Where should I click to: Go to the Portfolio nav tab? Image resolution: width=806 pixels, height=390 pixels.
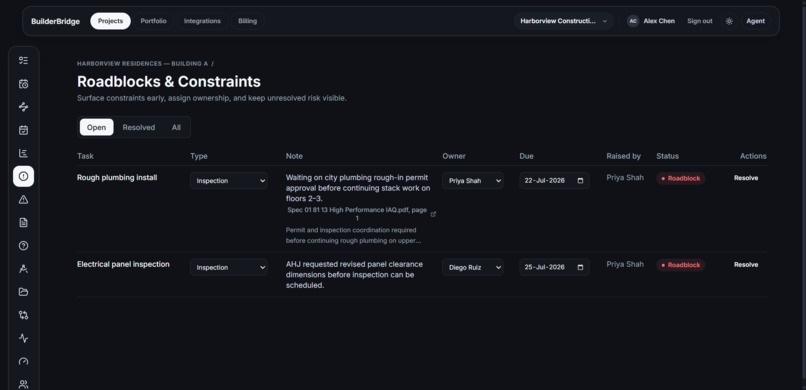pyautogui.click(x=154, y=21)
